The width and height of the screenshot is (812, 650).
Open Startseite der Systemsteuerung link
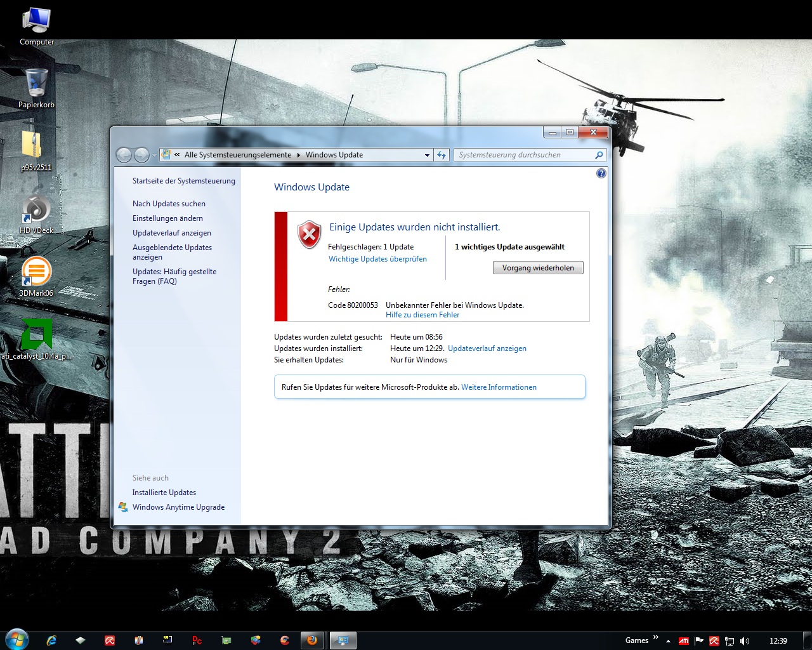tap(183, 181)
